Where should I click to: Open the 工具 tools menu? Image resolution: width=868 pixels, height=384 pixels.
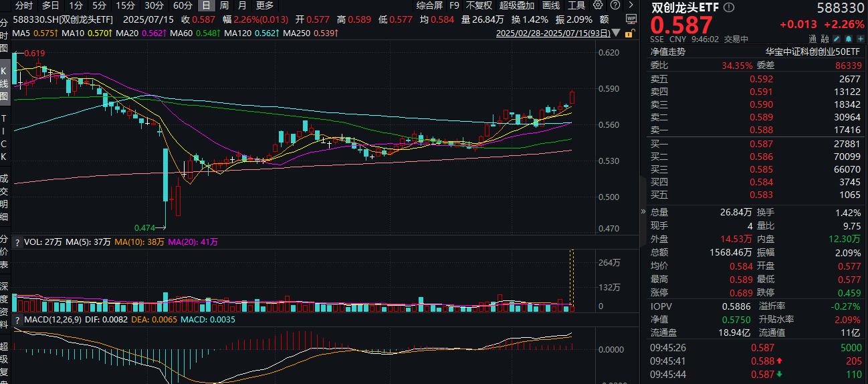576,5
